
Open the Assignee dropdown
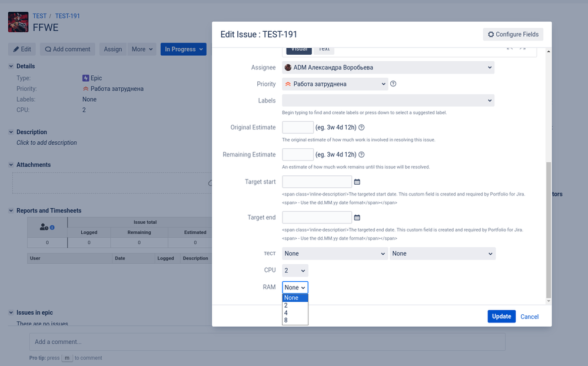(x=388, y=68)
